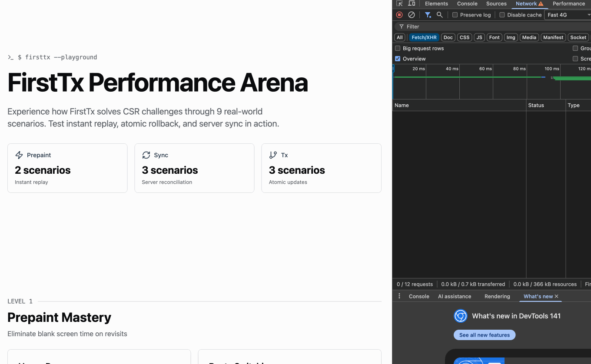591x364 pixels.
Task: Click the lightning icon in the Prepaint card
Action: (19, 155)
